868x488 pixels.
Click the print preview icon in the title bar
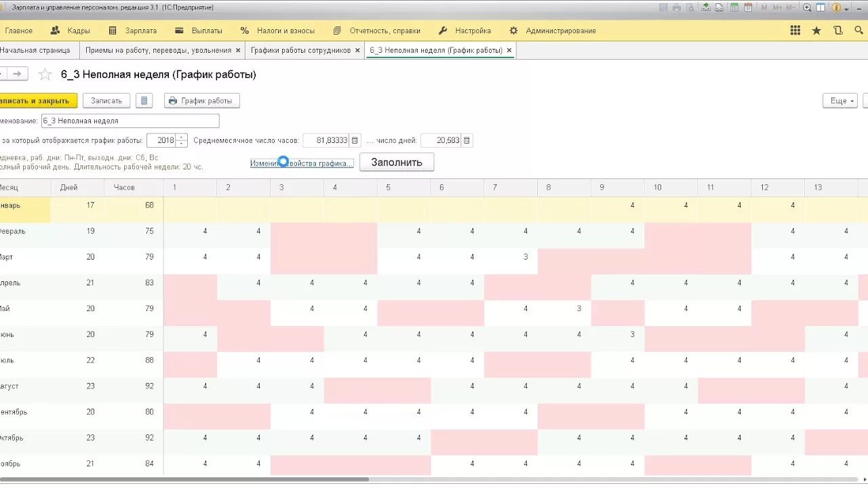pyautogui.click(x=690, y=7)
